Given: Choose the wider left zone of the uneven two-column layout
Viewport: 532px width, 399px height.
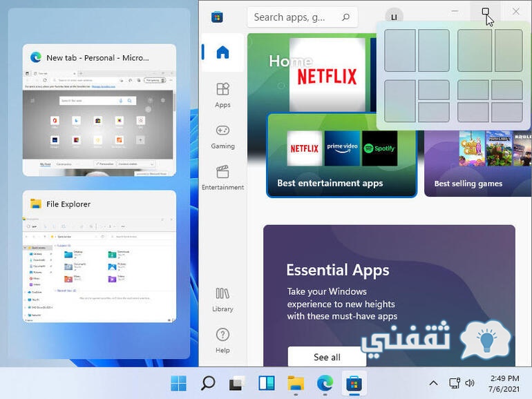Looking at the screenshot, I should point(475,50).
